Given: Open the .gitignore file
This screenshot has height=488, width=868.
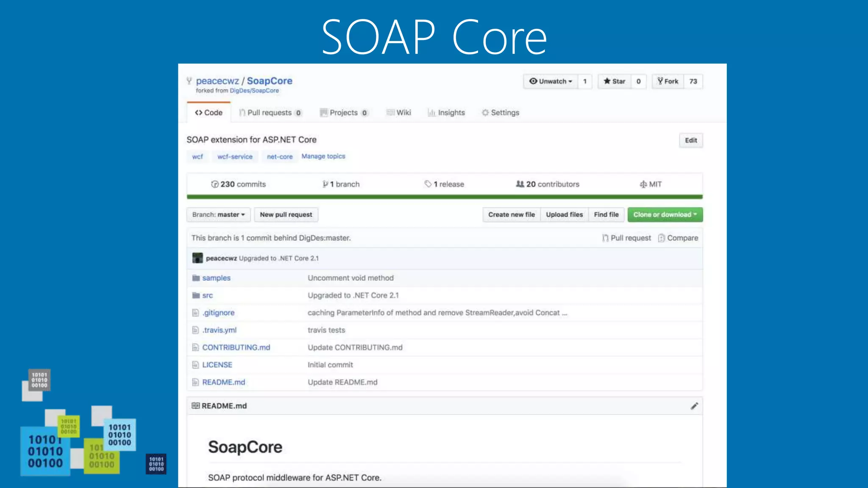Looking at the screenshot, I should [x=218, y=313].
